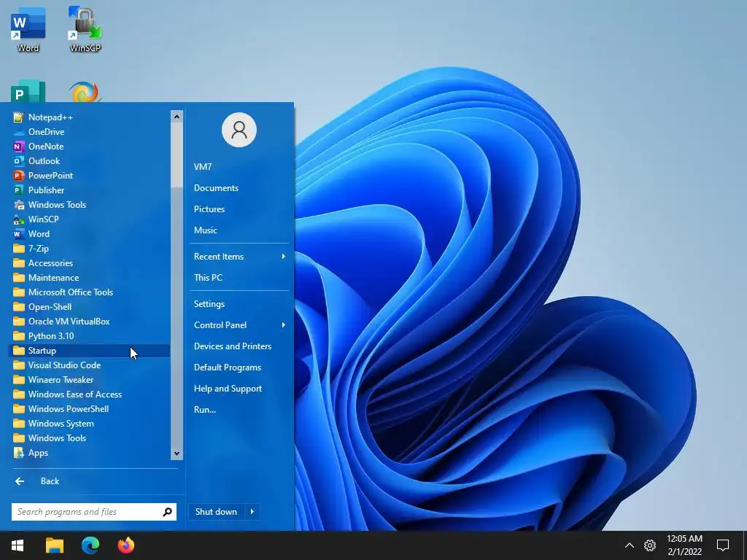This screenshot has height=560, width=747.
Task: Expand the Startup folder
Action: [x=90, y=351]
